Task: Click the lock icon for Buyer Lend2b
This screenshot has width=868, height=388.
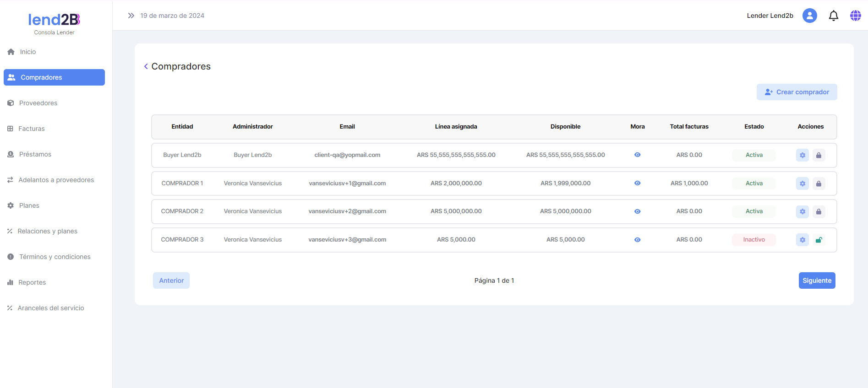Action: click(819, 155)
